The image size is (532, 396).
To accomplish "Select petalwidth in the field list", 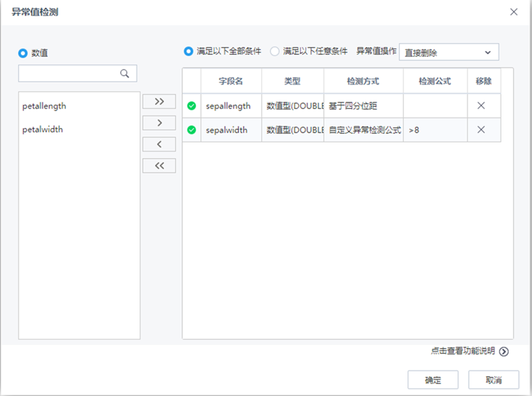I will click(43, 129).
